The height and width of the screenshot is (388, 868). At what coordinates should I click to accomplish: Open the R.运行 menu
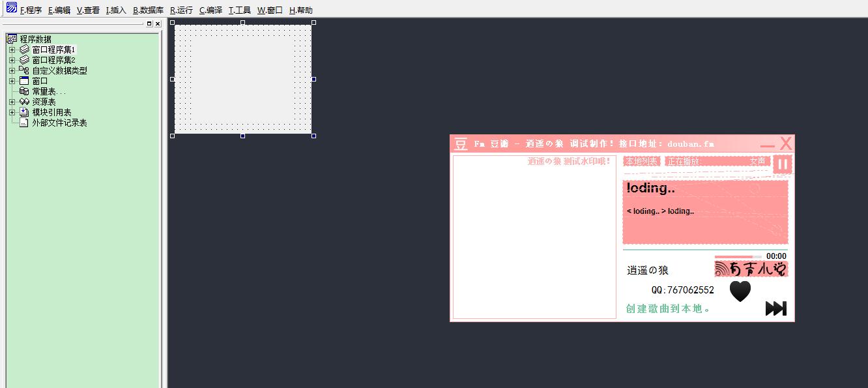pos(181,10)
